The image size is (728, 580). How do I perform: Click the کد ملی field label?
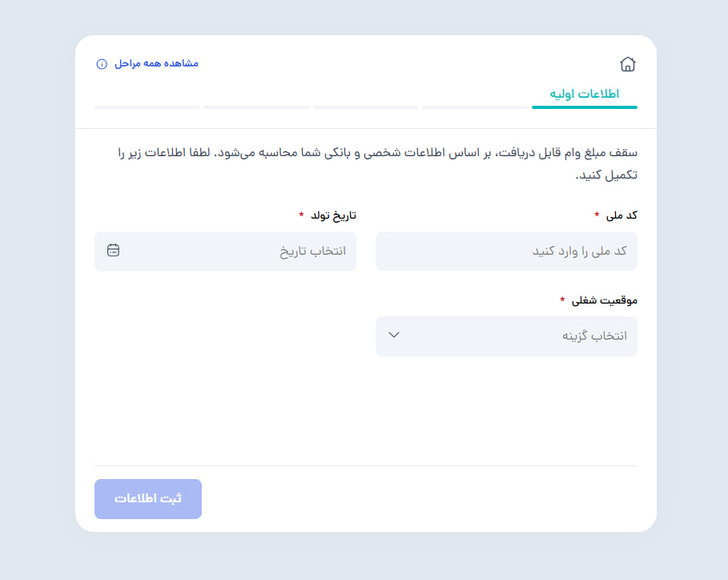tap(621, 215)
